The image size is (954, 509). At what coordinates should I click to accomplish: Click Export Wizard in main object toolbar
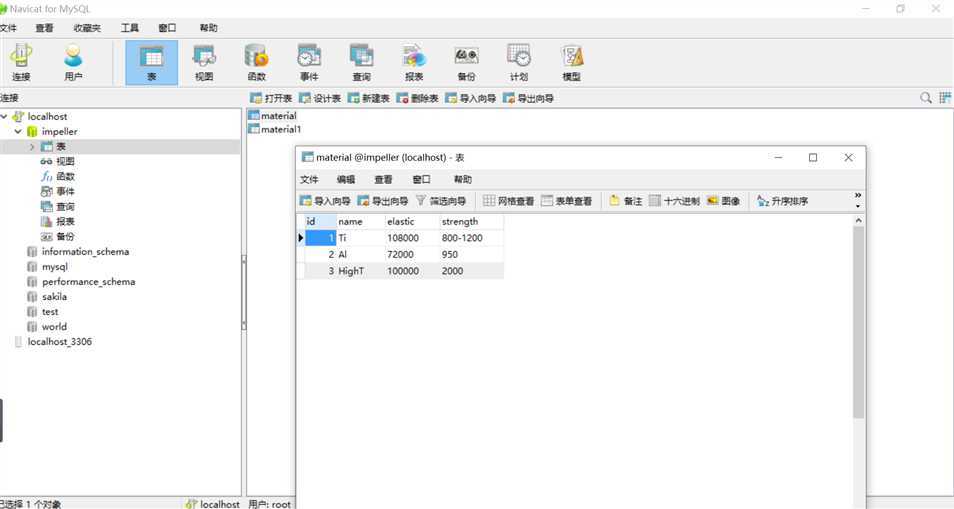point(528,98)
